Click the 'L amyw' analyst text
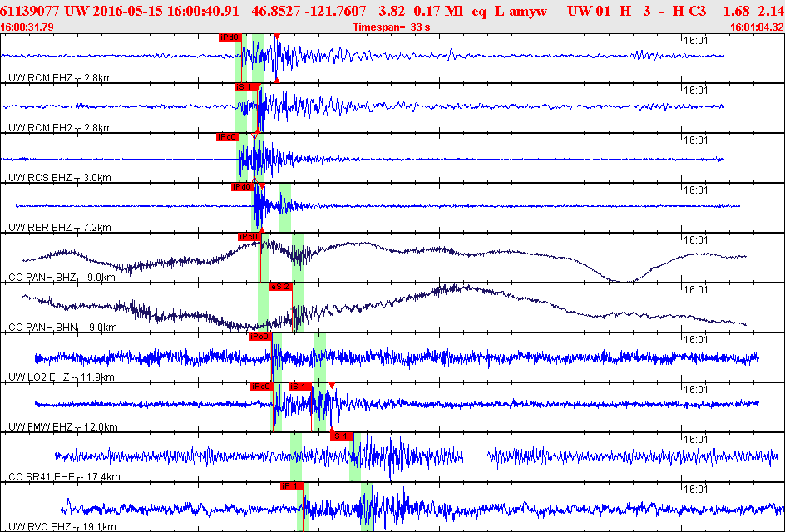Screen dimensions: 785x532 (521, 11)
